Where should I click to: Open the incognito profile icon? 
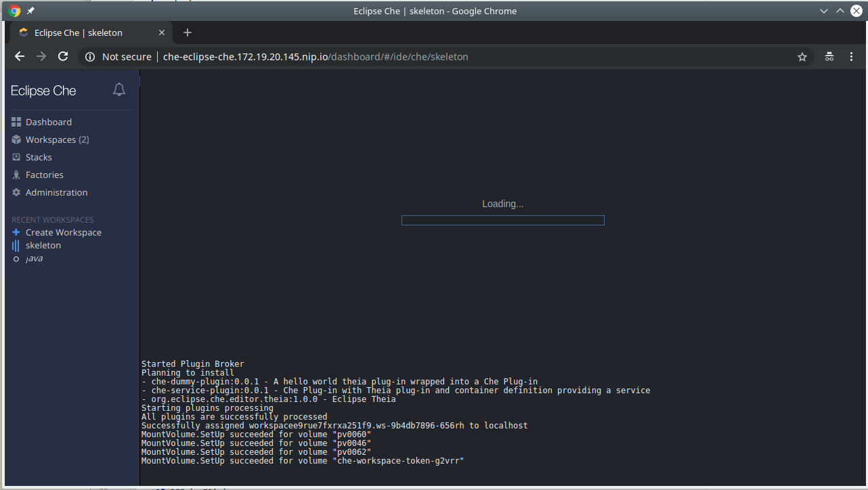tap(829, 57)
